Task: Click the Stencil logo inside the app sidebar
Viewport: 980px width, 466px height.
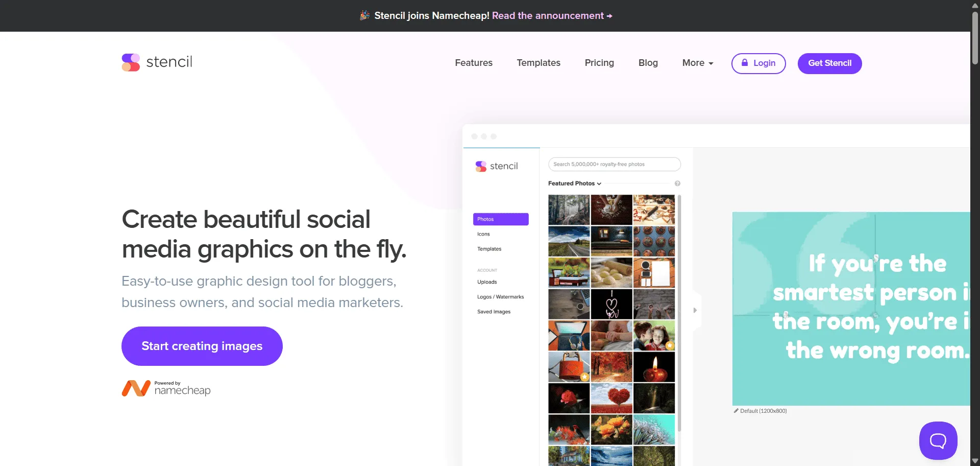Action: (x=496, y=166)
